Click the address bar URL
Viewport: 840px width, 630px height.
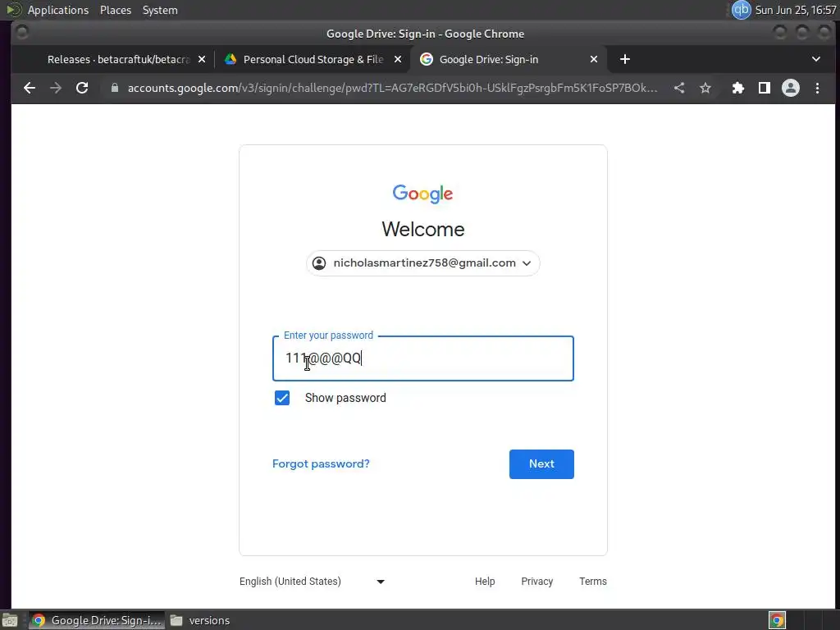tap(392, 88)
